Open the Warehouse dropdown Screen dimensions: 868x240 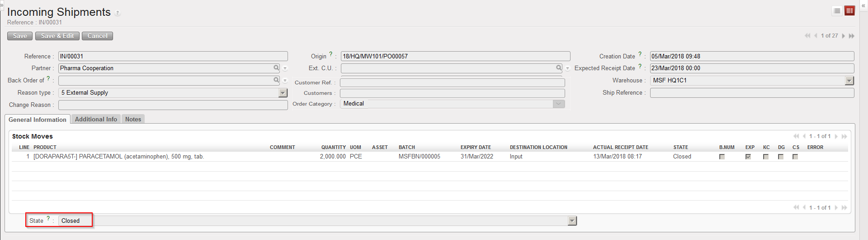click(849, 81)
